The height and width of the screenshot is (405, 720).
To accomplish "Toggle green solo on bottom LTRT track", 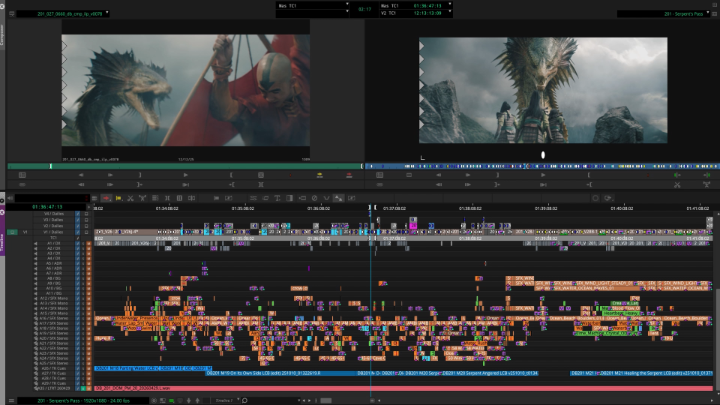I will pyautogui.click(x=83, y=388).
